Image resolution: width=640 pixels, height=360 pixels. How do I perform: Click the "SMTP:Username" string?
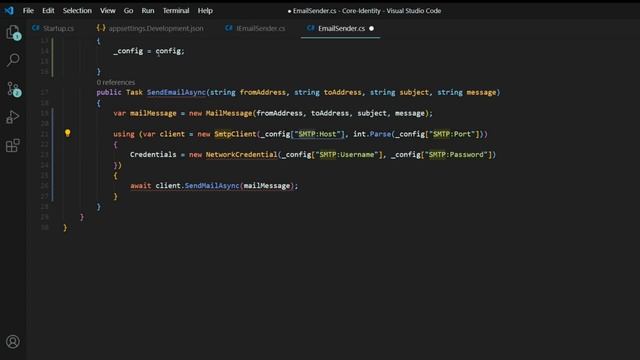tap(347, 154)
